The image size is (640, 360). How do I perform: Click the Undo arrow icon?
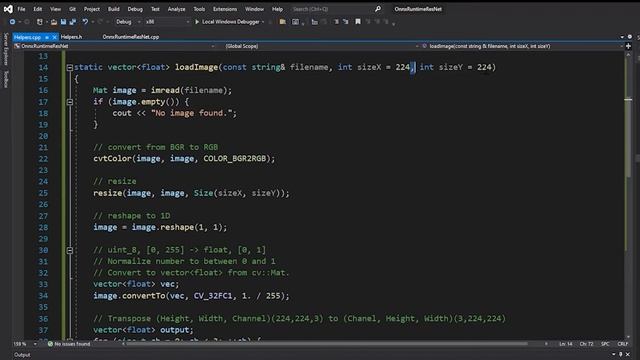[85, 22]
